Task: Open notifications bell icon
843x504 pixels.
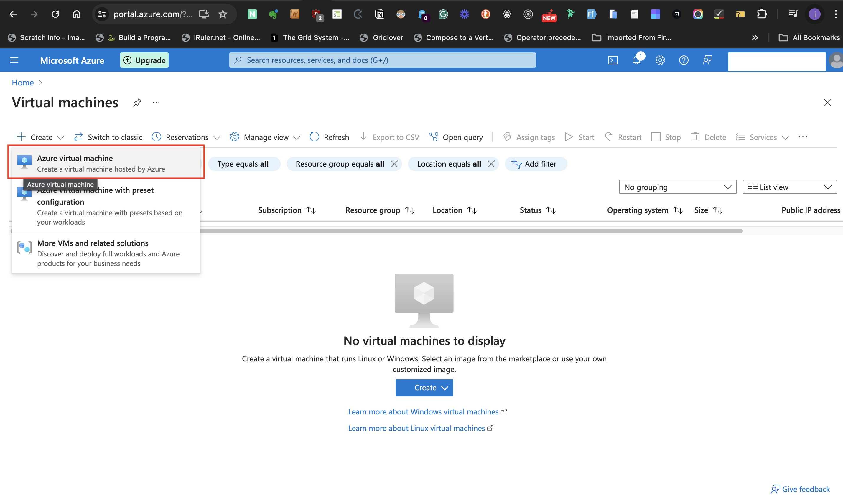Action: click(x=636, y=60)
